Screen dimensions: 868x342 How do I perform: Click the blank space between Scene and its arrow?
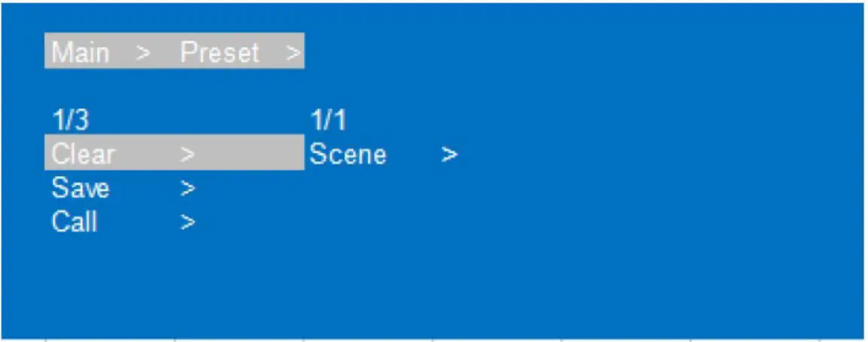point(414,155)
